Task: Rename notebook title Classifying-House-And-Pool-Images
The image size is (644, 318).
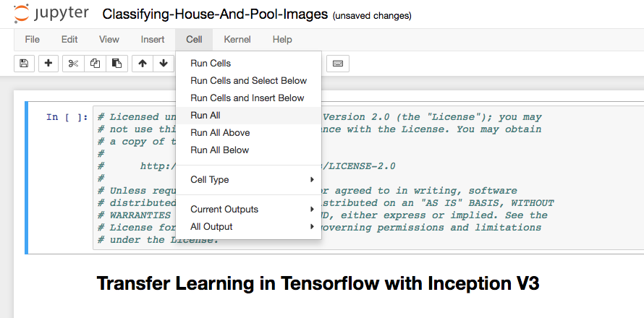Action: pos(215,14)
